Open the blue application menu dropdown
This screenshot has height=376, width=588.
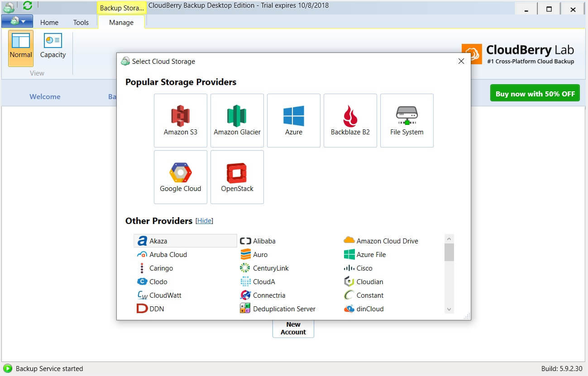click(17, 21)
